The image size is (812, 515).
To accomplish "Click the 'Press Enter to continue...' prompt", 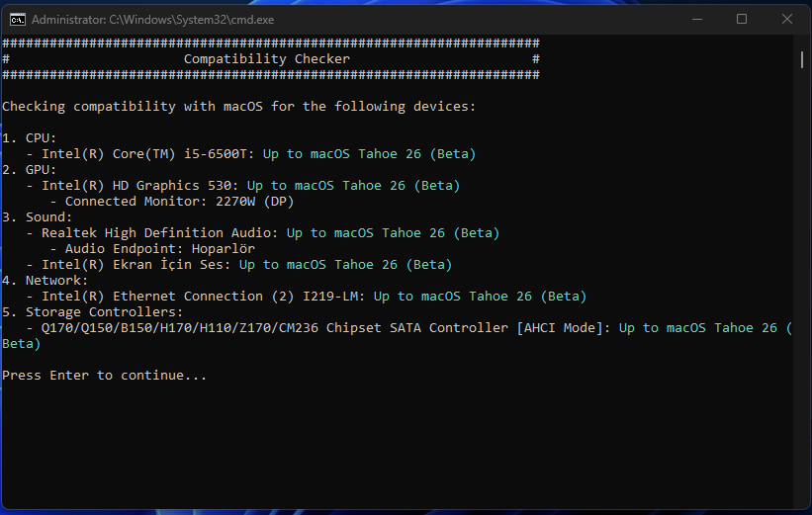I will click(105, 376).
